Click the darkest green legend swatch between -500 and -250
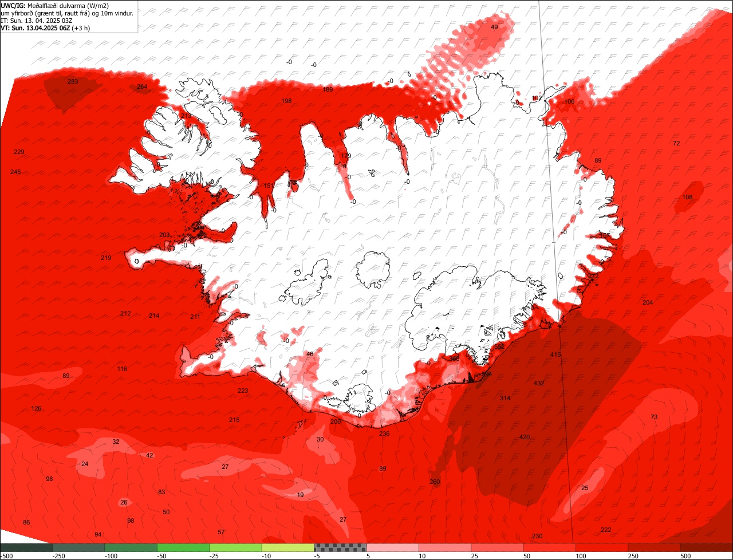The image size is (733, 560). pyautogui.click(x=26, y=547)
